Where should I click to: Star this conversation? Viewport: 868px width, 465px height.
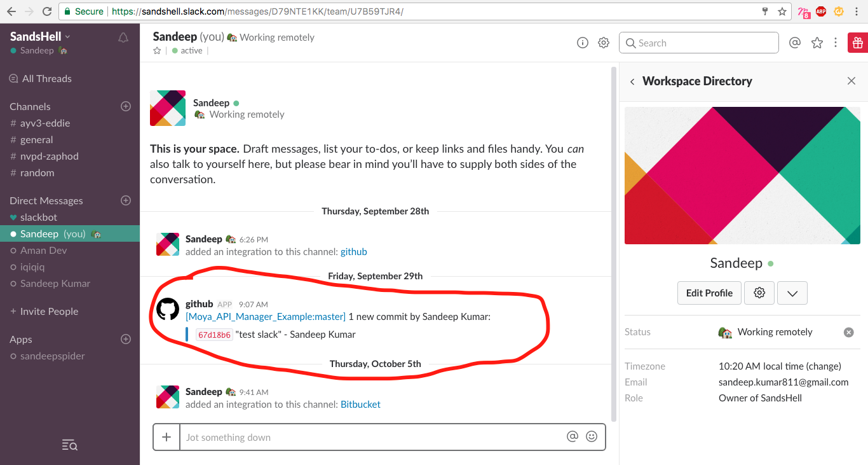click(157, 51)
